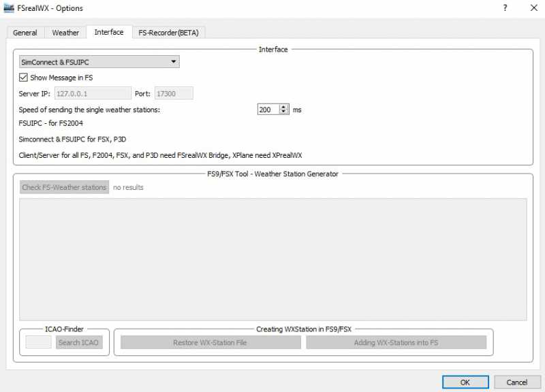Open the Weather tab
545x392 pixels.
[x=65, y=33]
